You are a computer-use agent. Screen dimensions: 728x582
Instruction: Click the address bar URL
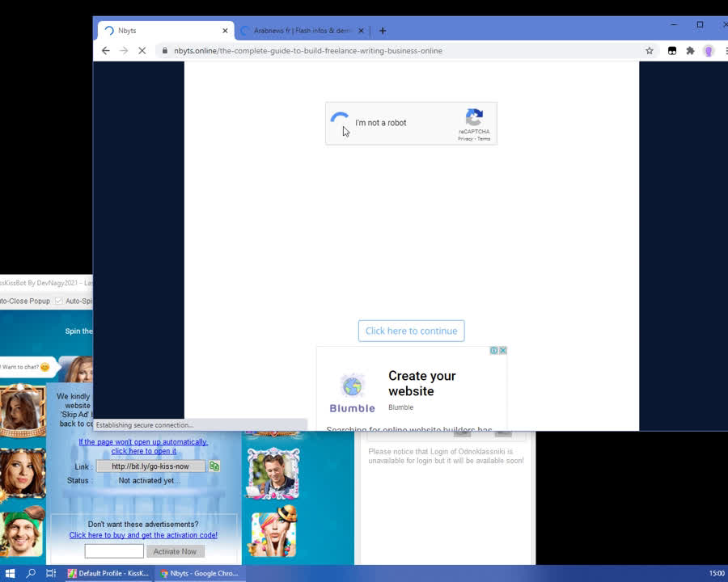tap(307, 50)
